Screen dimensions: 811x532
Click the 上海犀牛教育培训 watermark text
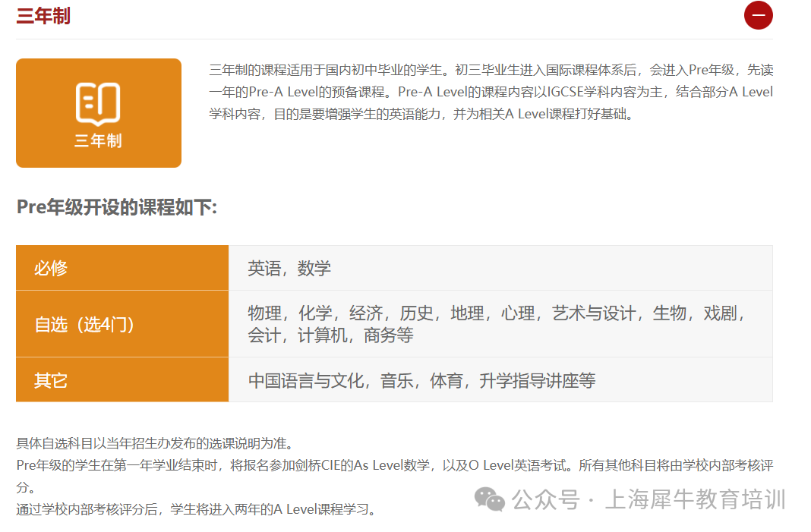pos(695,499)
